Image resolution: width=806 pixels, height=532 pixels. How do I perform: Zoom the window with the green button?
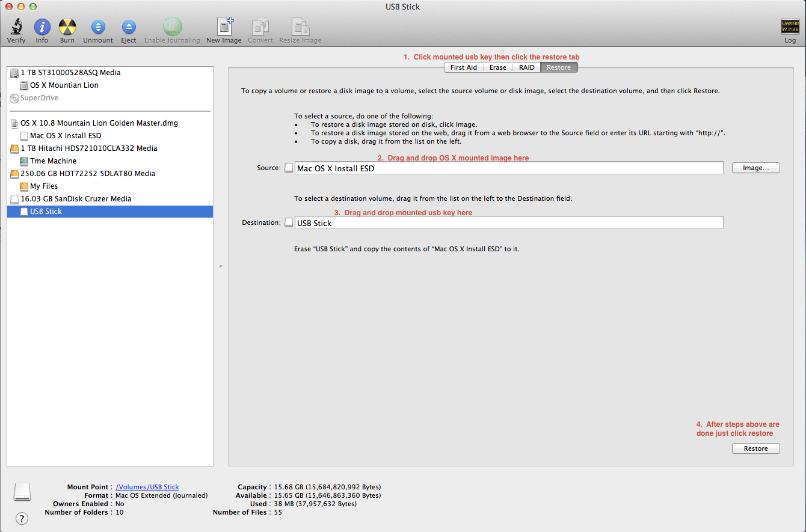tap(32, 6)
